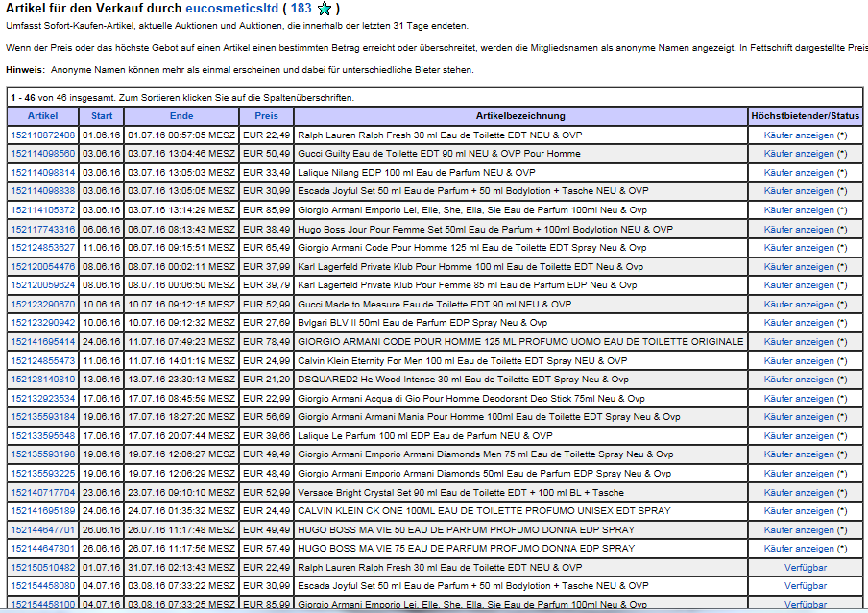Select price EUR 85,99 of Armani Emporio Lei ending 03.07.16
Screen dimensions: 868x613
point(266,210)
